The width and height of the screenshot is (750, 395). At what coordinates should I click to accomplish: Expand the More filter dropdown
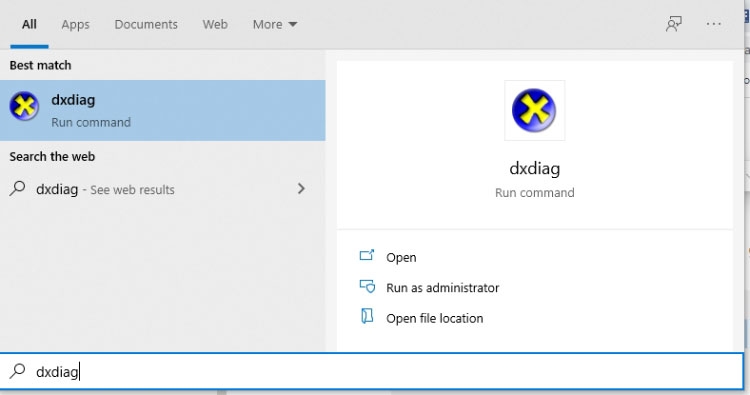[x=275, y=24]
